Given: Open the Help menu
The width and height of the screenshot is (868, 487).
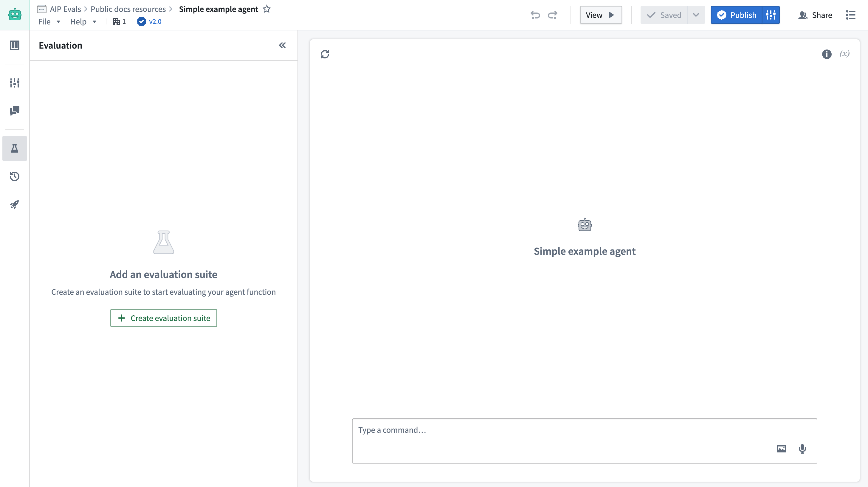Looking at the screenshot, I should (x=83, y=21).
